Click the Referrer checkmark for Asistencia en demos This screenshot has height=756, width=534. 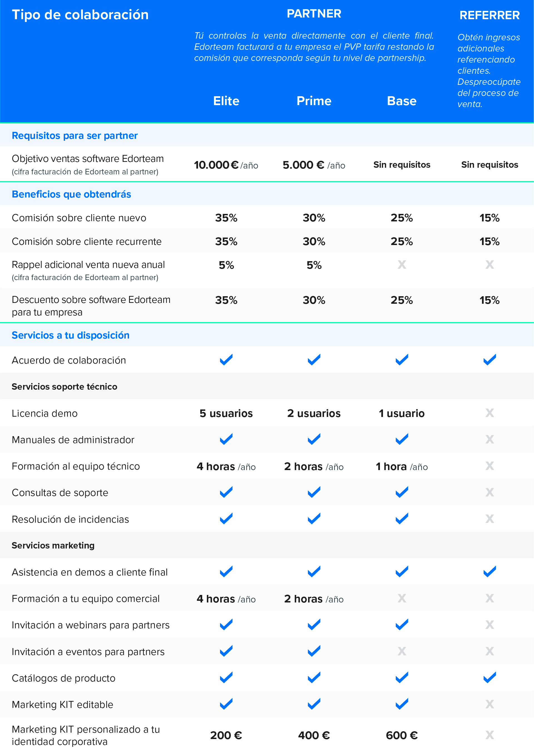tap(489, 571)
